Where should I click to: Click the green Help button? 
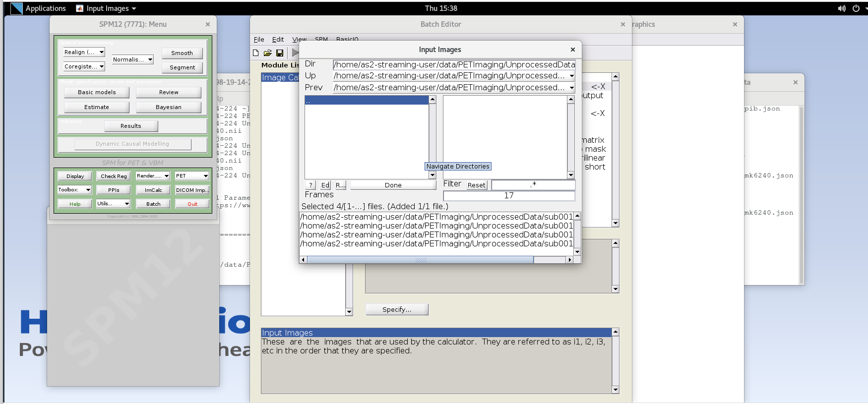pos(75,204)
